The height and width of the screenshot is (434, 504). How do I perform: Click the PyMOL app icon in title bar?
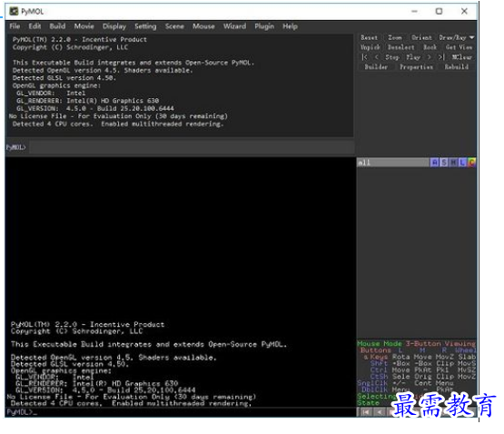(x=14, y=12)
